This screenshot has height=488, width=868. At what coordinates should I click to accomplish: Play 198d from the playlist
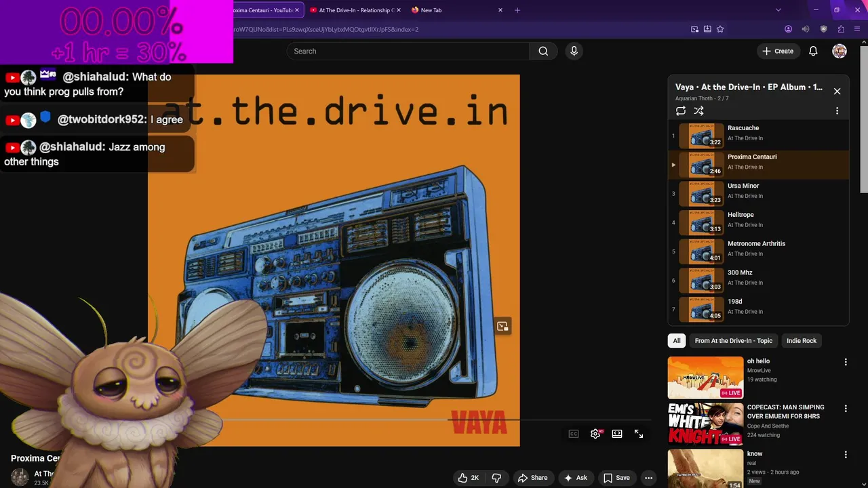(758, 310)
